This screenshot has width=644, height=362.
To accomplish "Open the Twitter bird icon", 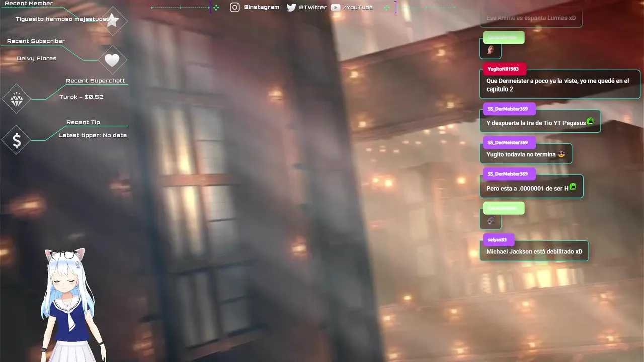I will (x=291, y=7).
